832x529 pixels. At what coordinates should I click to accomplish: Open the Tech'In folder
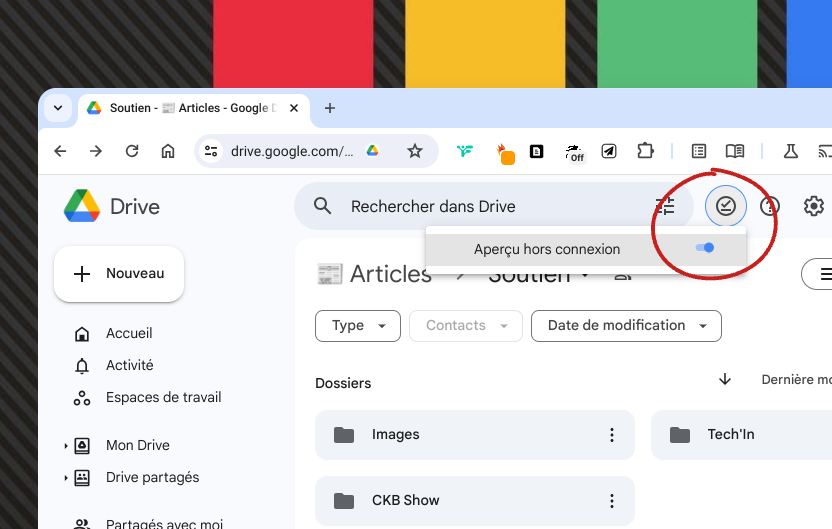tap(741, 435)
